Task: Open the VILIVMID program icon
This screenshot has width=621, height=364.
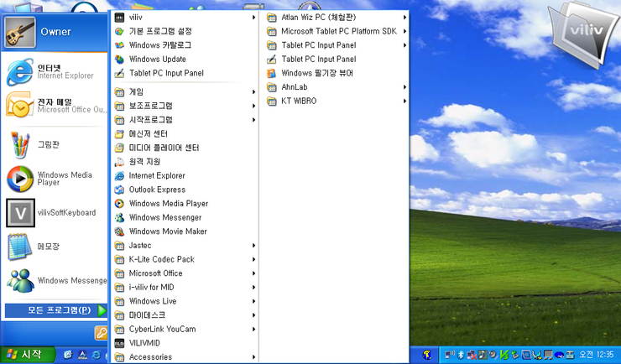Action: point(119,343)
